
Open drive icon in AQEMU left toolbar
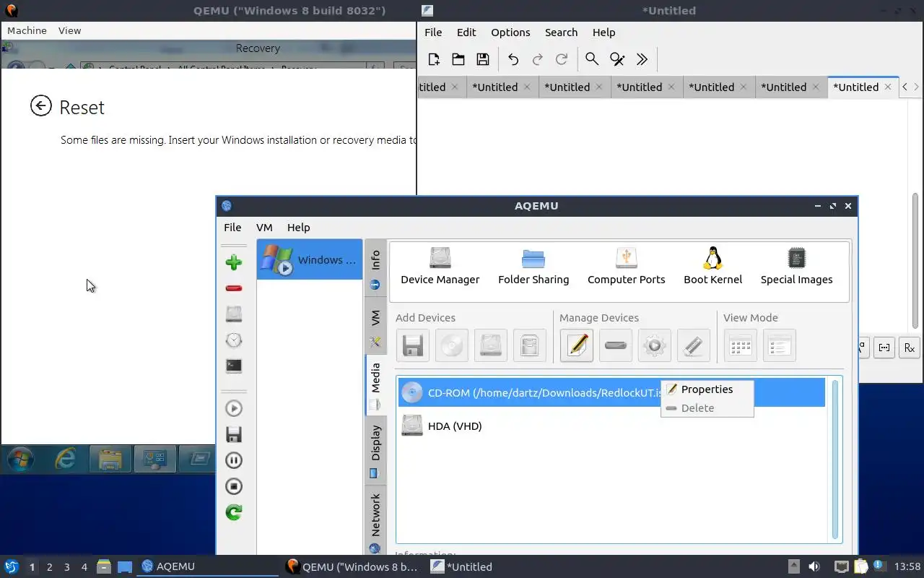233,314
